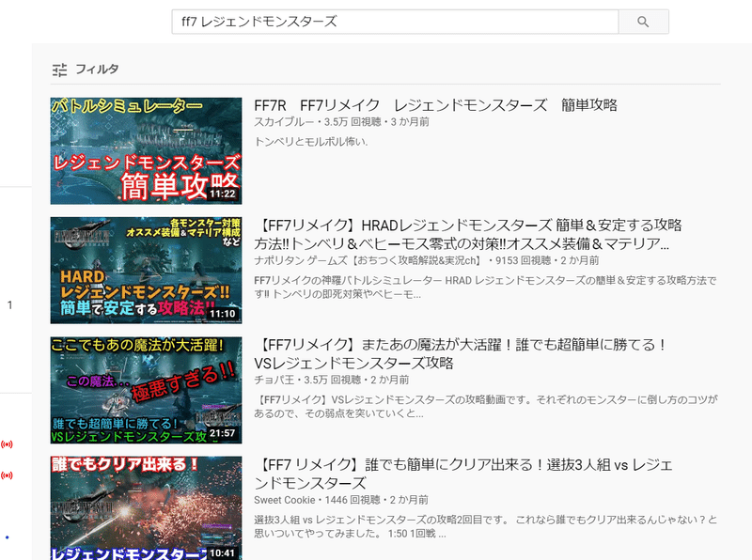Viewport: 752px width, 560px height.
Task: Open title 【FF7リメイク】HRADレジェンドモンスターズ 簡単&安定する攻略
Action: point(467,234)
